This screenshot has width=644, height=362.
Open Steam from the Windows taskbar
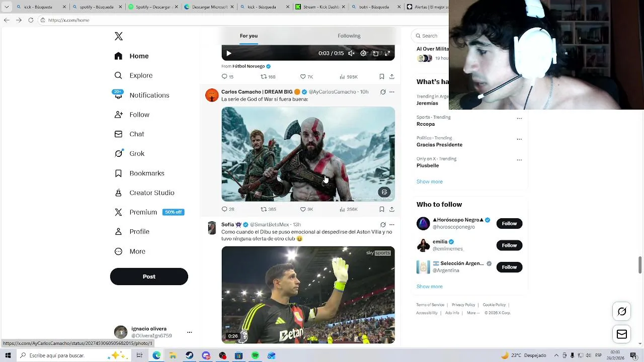pos(189,355)
